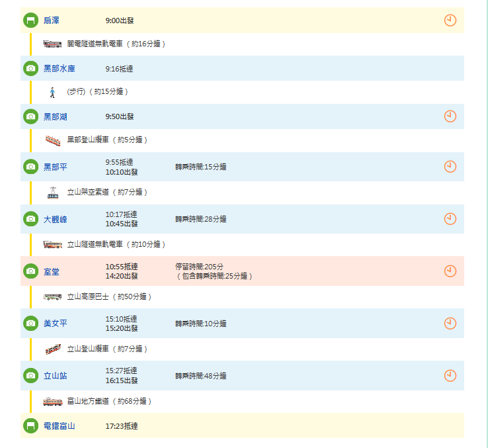Click the camera icon beside 室堂

click(x=30, y=271)
